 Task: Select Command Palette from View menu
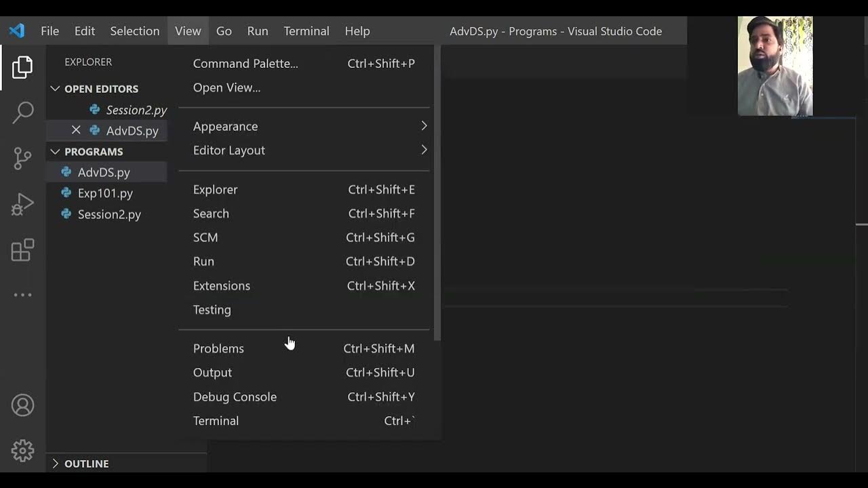tap(245, 64)
